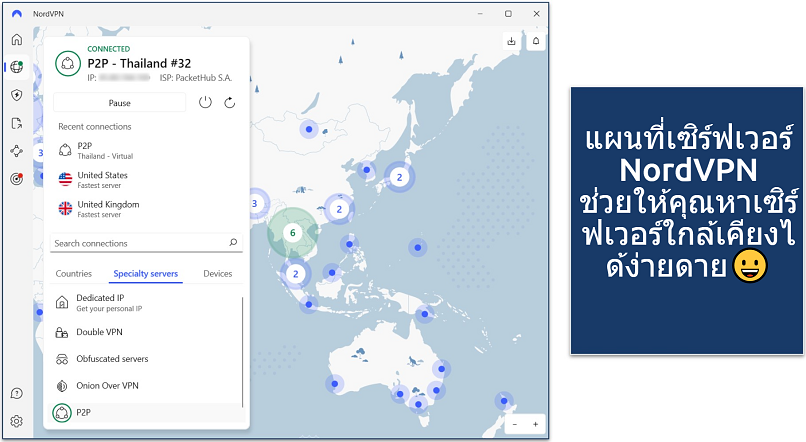
Task: Open the notifications bell icon
Action: (x=536, y=41)
